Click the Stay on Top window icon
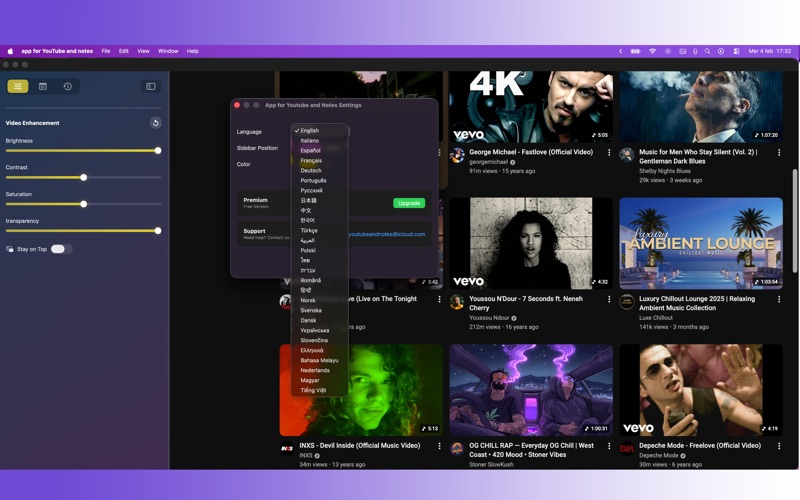Image resolution: width=800 pixels, height=500 pixels. (x=10, y=249)
